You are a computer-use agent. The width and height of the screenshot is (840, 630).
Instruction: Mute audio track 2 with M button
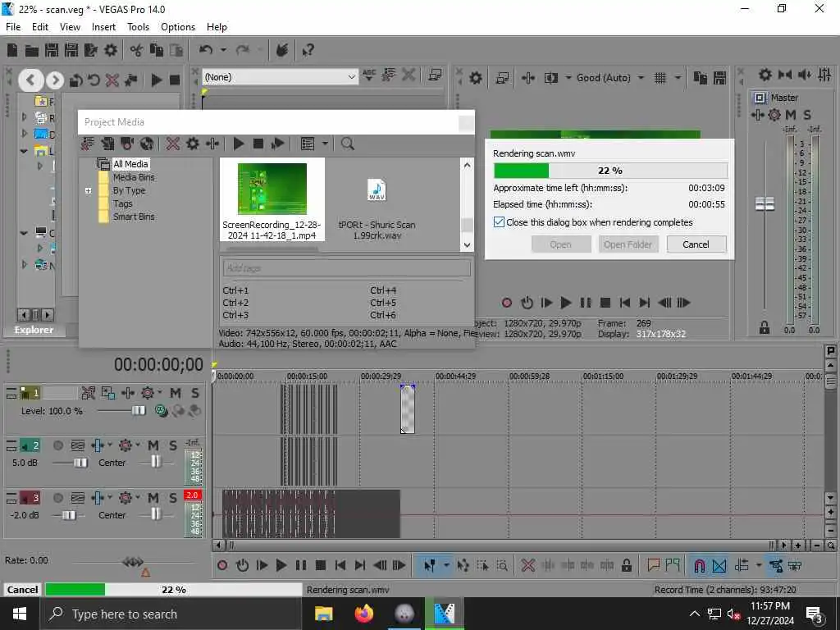tap(153, 445)
